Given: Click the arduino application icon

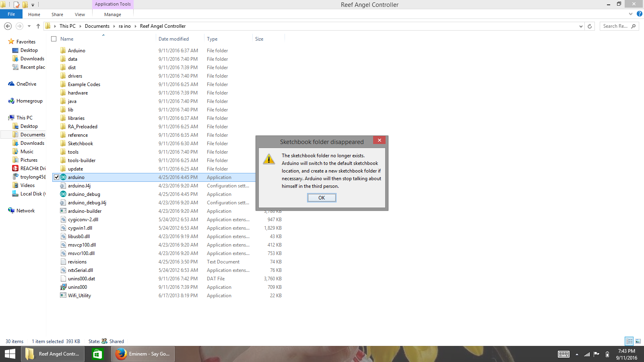Looking at the screenshot, I should tap(63, 177).
